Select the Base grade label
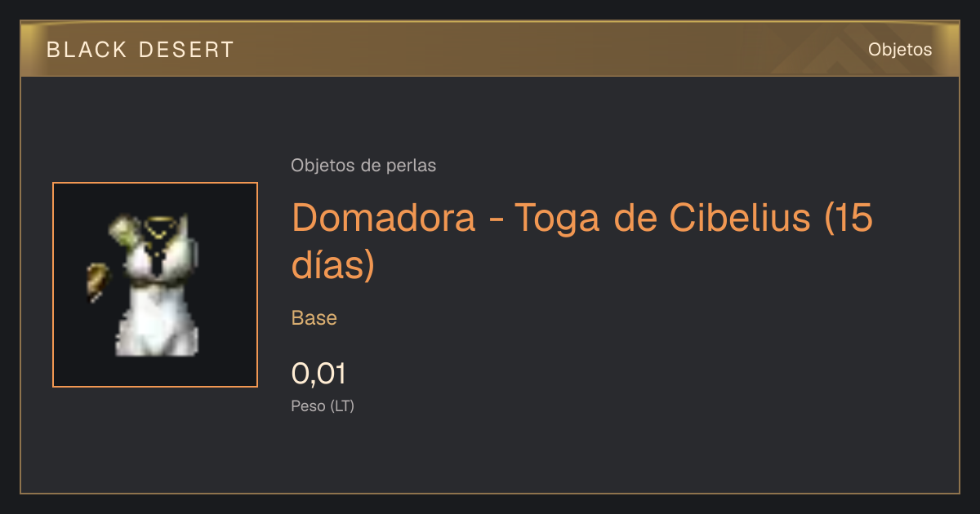This screenshot has height=514, width=980. coord(314,318)
